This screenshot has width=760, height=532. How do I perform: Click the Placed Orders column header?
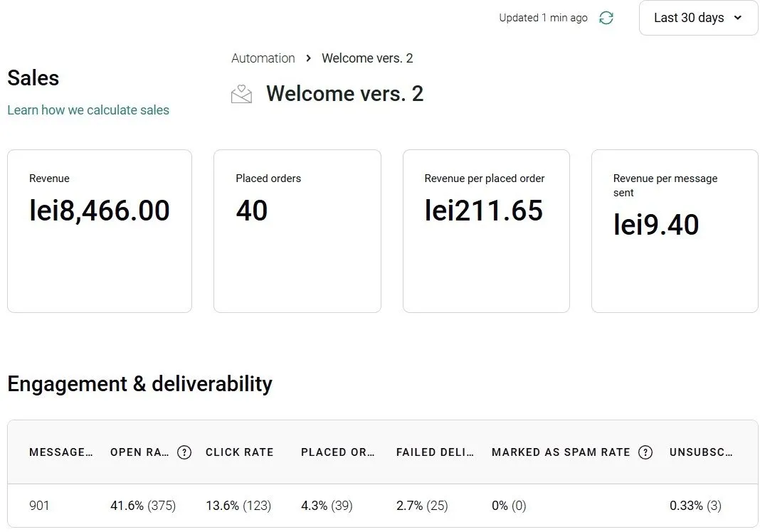[337, 452]
